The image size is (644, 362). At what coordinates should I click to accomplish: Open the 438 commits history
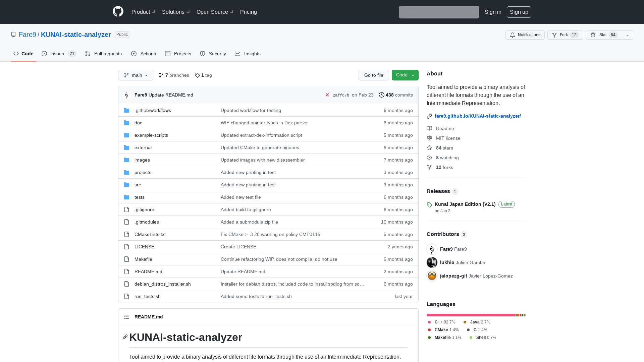[x=396, y=95]
